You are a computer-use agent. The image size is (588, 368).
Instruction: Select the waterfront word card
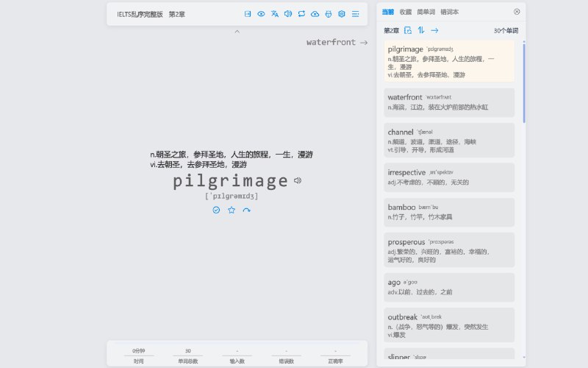click(449, 102)
